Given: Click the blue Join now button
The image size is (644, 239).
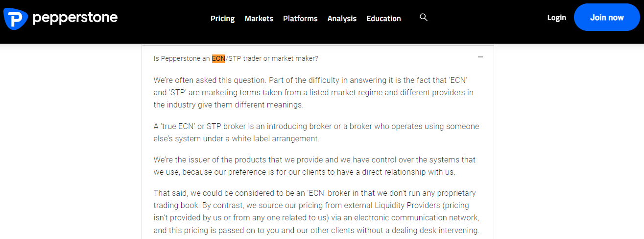Looking at the screenshot, I should [607, 18].
